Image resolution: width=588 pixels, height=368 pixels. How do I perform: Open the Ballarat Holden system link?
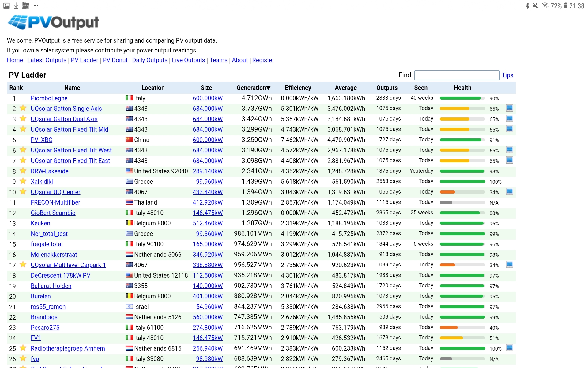pos(51,286)
